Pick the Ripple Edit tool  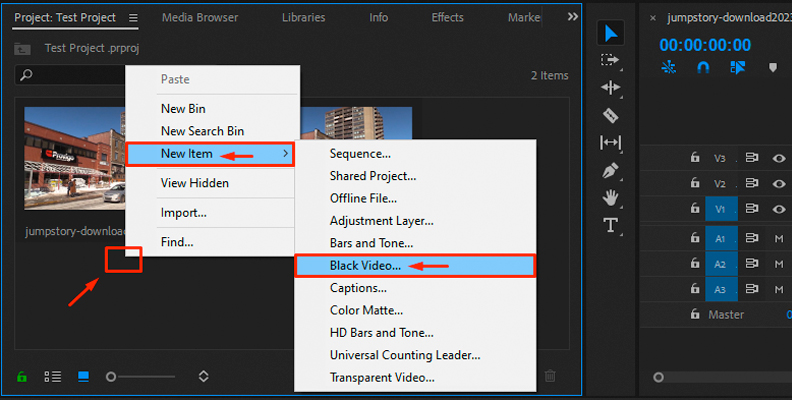[x=611, y=88]
